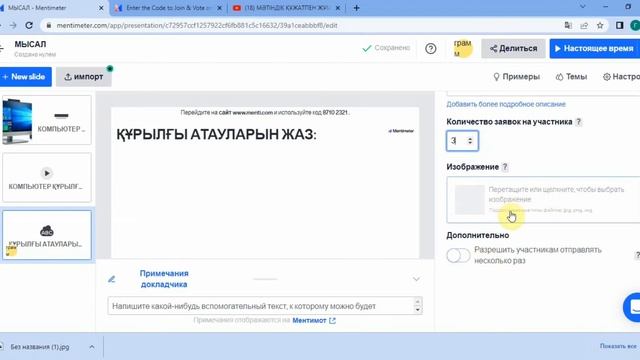Screen dimensions: 640x360
Task: Reload the page
Action: pyautogui.click(x=29, y=25)
